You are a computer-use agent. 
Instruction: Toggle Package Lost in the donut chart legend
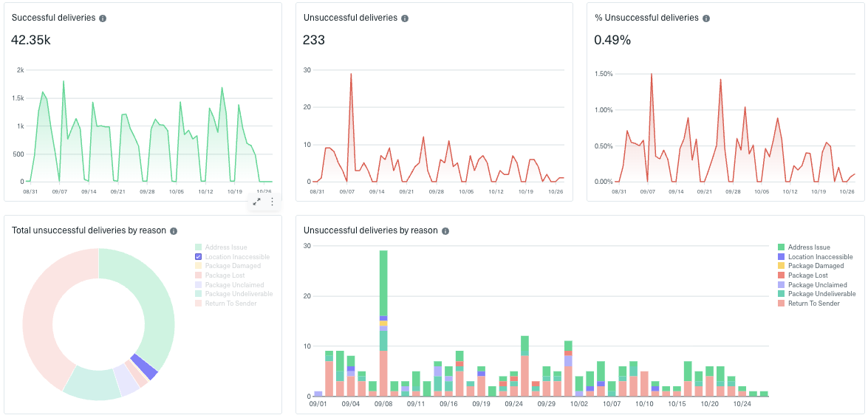pos(219,275)
